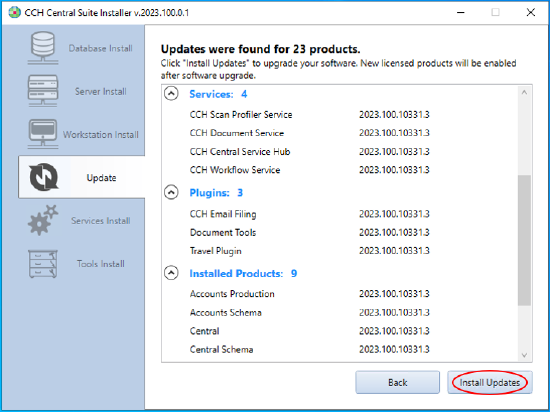Viewport: 550px width, 412px height.
Task: Close the CCH Central Suite Installer
Action: [531, 13]
